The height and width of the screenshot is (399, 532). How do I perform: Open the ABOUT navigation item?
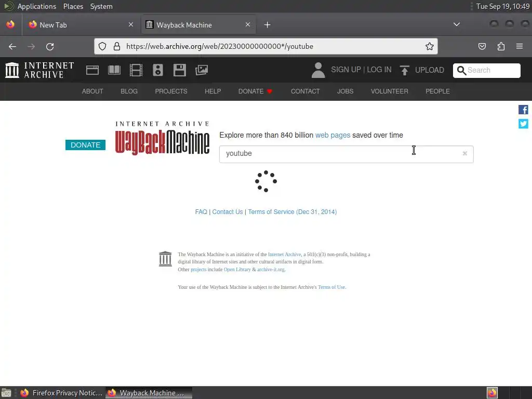click(92, 91)
